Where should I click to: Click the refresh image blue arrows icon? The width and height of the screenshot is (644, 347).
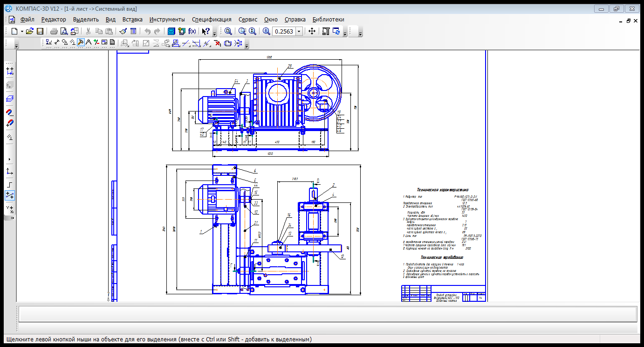[336, 31]
